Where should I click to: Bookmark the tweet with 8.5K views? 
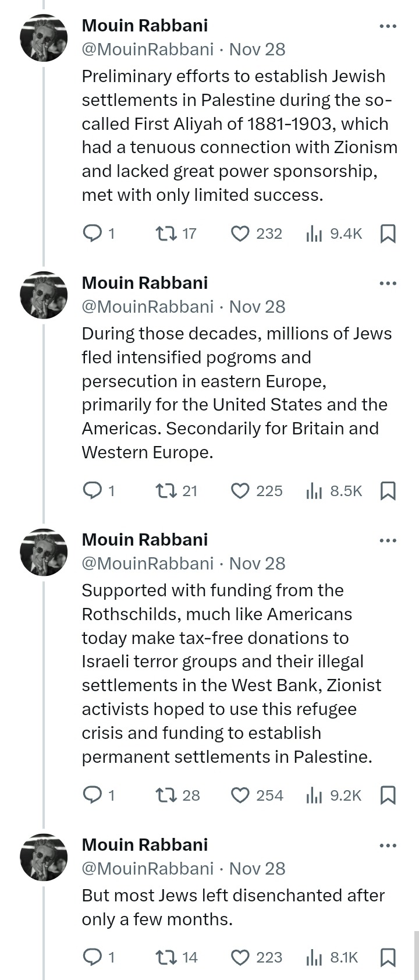(x=388, y=491)
